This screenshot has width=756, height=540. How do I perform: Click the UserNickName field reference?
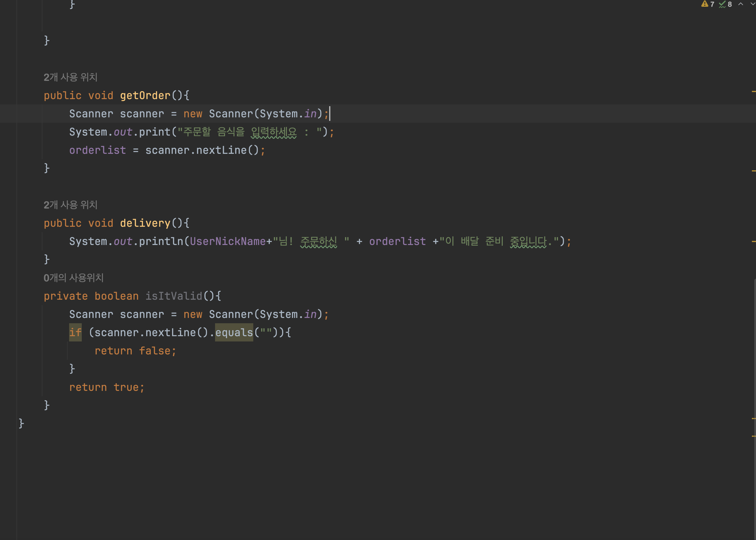coord(227,241)
